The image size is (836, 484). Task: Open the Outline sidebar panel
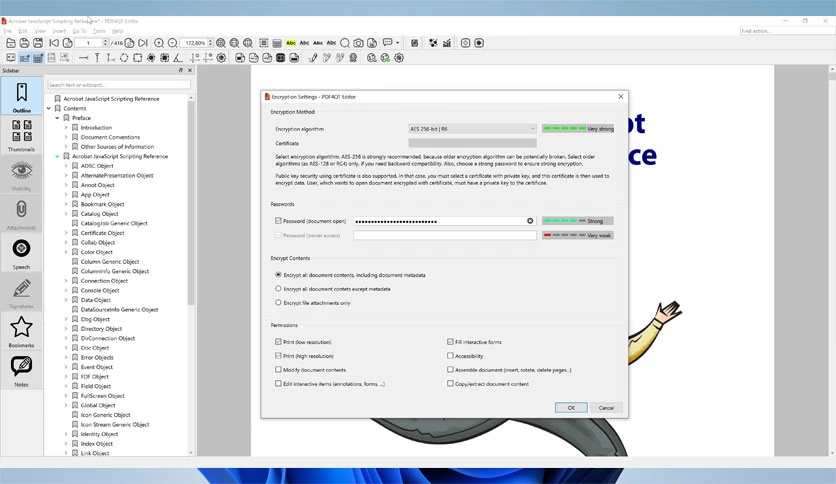point(21,95)
